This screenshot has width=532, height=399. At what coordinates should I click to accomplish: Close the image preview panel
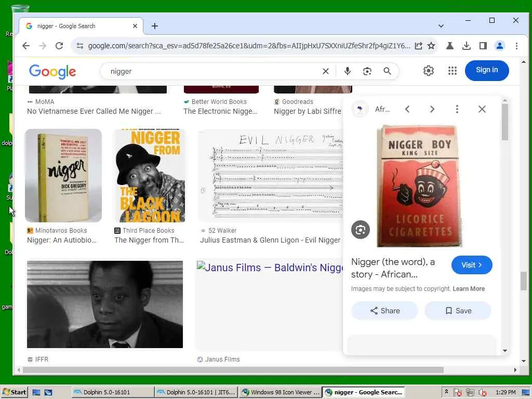coord(482,109)
